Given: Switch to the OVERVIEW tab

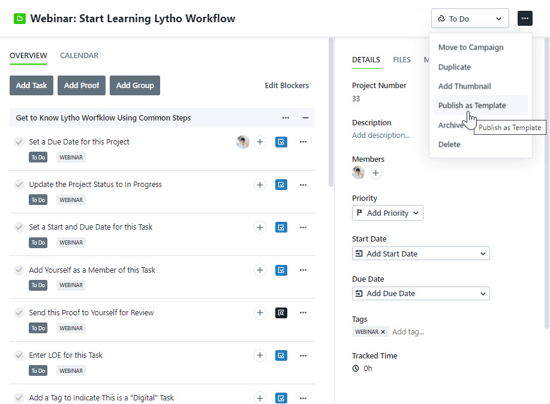Looking at the screenshot, I should coord(28,56).
